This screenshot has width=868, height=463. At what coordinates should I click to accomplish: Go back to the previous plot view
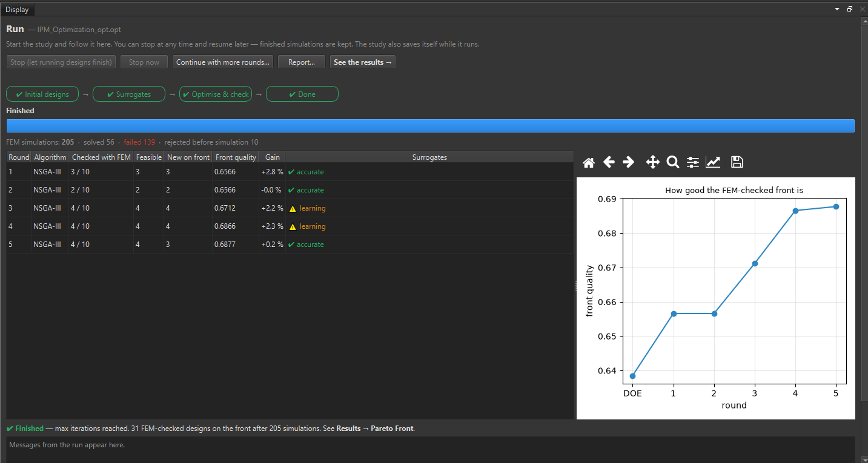click(609, 162)
